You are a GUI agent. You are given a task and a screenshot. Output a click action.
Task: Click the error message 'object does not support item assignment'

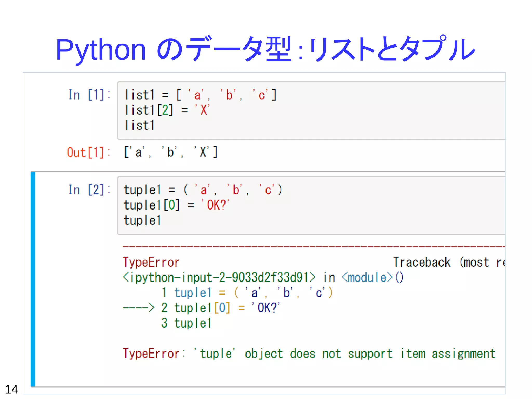370,354
